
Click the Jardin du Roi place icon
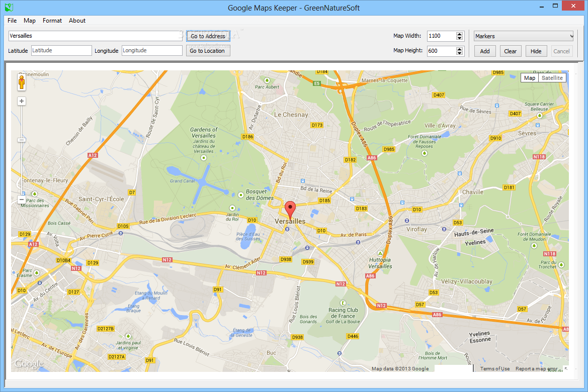point(232,208)
